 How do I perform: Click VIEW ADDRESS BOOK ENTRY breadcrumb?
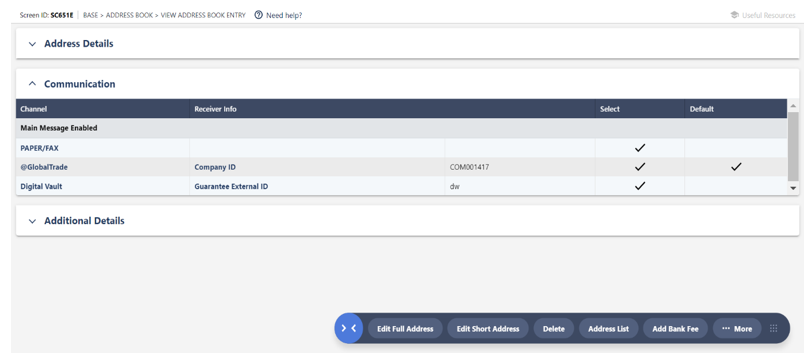(203, 15)
